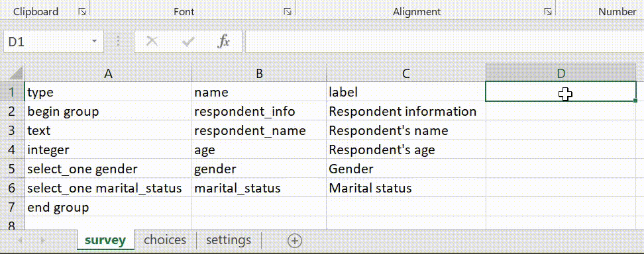The height and width of the screenshot is (254, 644).
Task: Select row 1 header
Action: pos(12,92)
